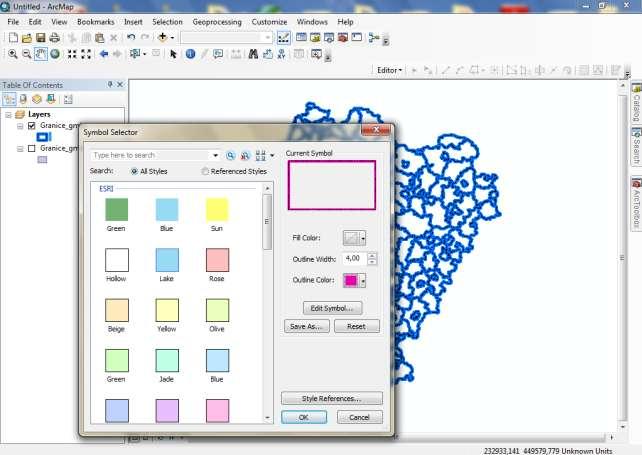The height and width of the screenshot is (455, 642).
Task: Open the Add Data dropdown arrow
Action: [x=172, y=38]
